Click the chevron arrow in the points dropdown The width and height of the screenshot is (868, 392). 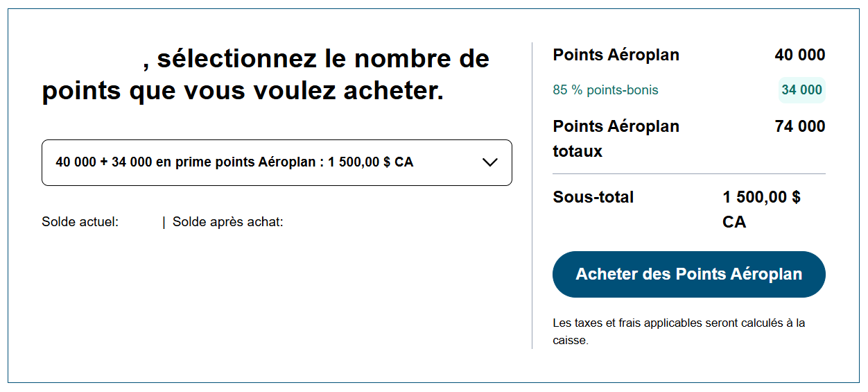click(489, 162)
